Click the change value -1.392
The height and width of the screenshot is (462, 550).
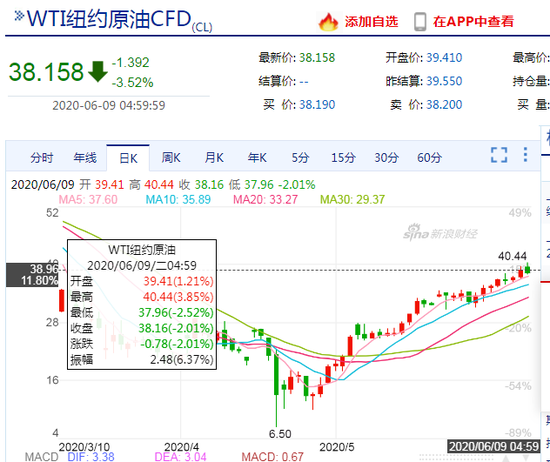click(x=130, y=62)
